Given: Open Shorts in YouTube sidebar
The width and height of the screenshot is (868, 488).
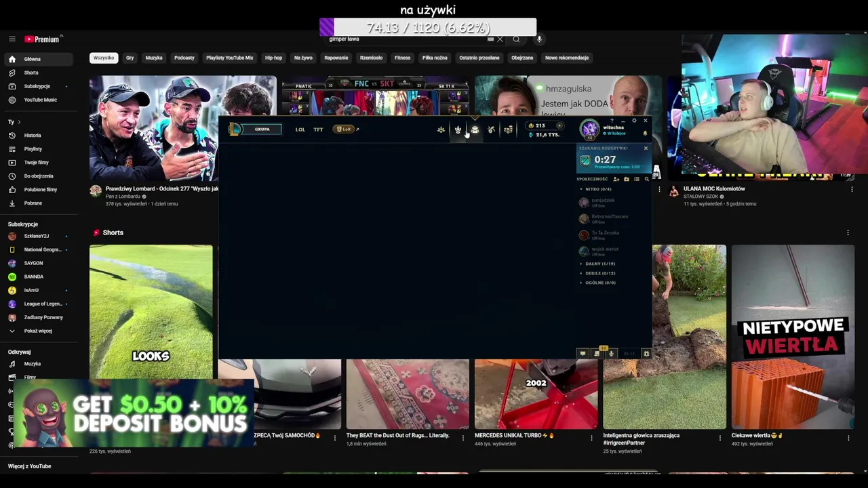Looking at the screenshot, I should pos(39,73).
